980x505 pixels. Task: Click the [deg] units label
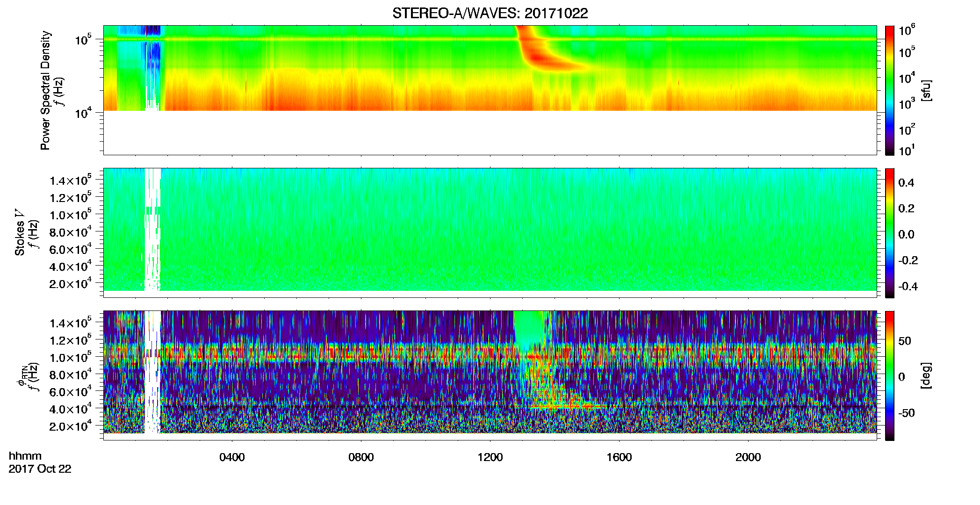point(926,375)
